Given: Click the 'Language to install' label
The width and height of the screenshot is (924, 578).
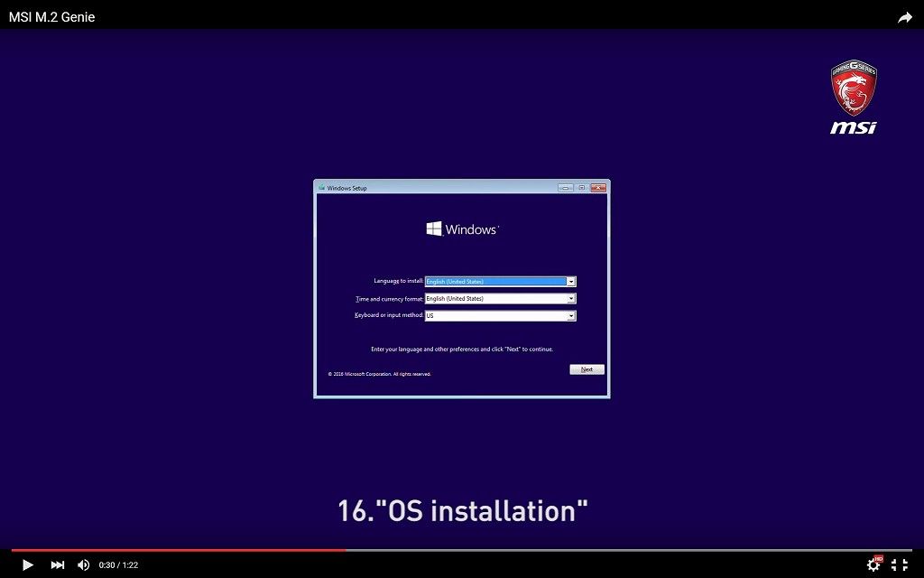Looking at the screenshot, I should point(398,281).
